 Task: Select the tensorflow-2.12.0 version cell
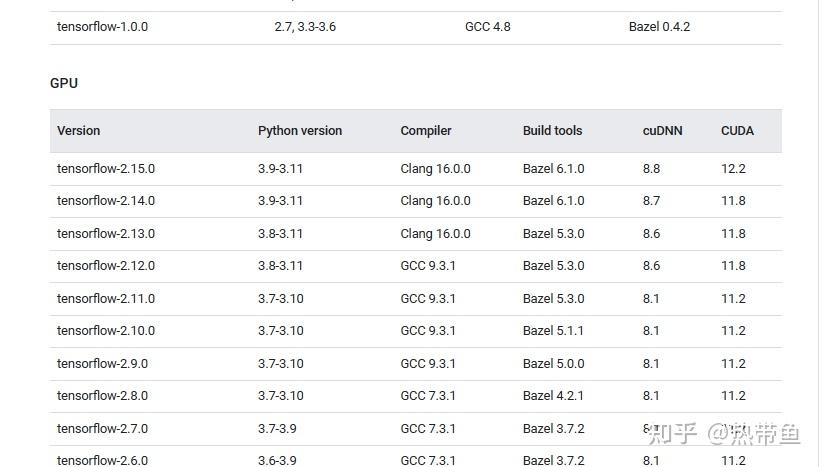[x=106, y=266]
